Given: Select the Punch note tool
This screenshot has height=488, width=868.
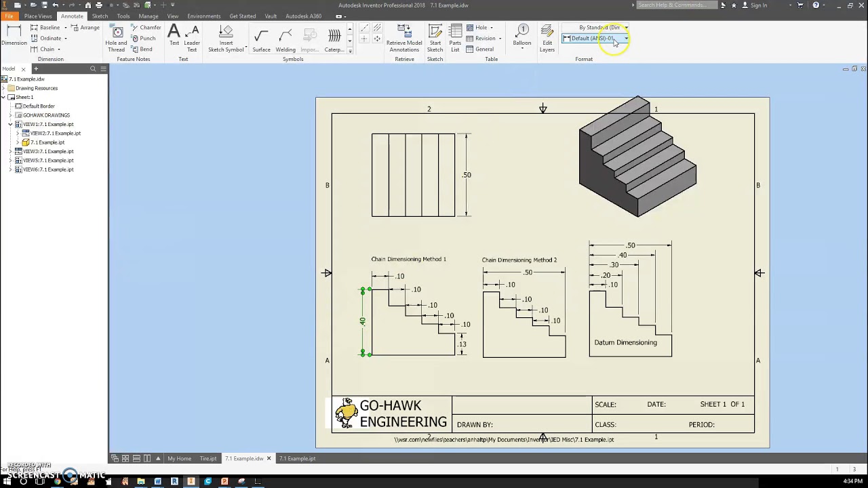Looking at the screenshot, I should 144,39.
